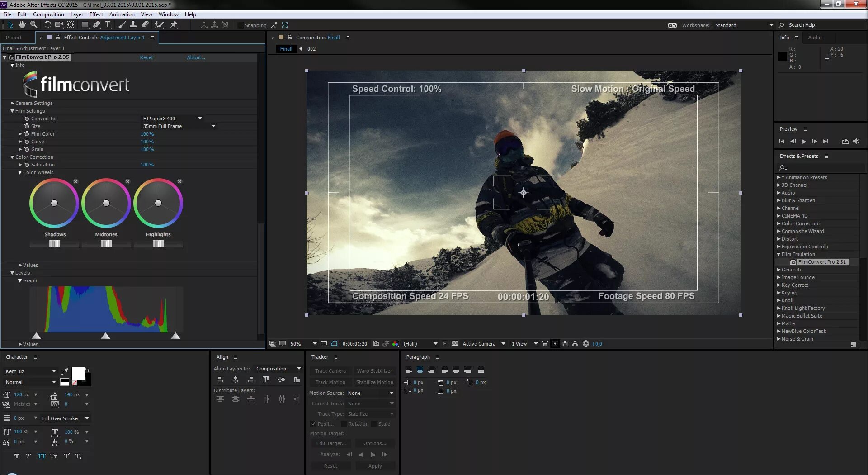Select the Hand tool
Image resolution: width=868 pixels, height=475 pixels.
tap(22, 25)
